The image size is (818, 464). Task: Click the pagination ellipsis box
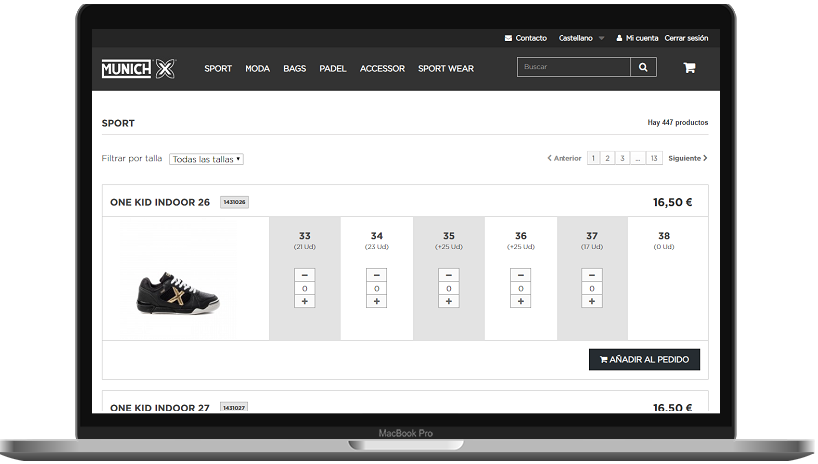coord(637,158)
